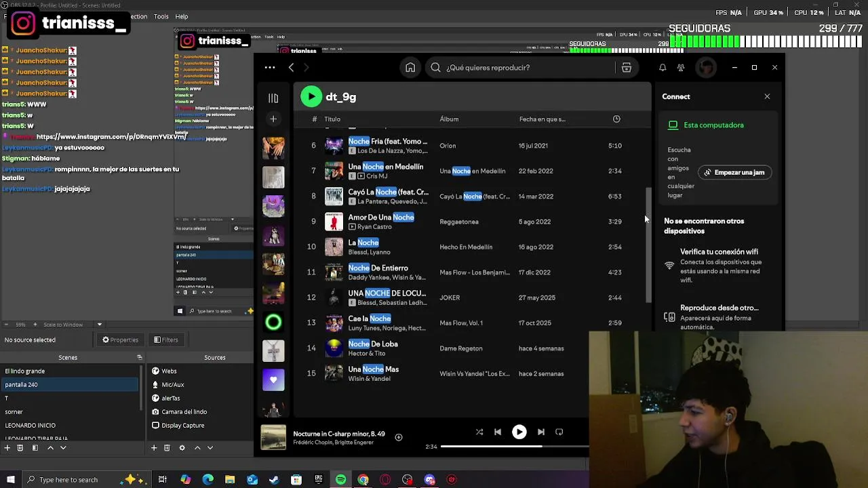Remove selected scene trash icon

click(x=20, y=448)
